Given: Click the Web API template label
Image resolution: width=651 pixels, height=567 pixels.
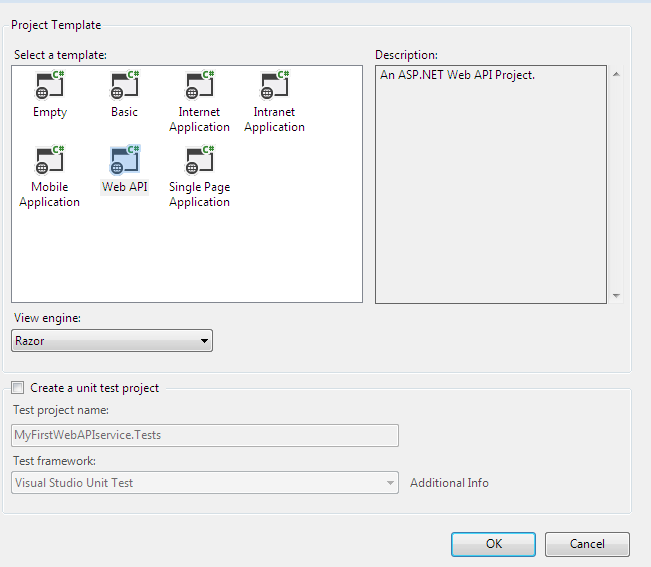Looking at the screenshot, I should click(x=125, y=187).
